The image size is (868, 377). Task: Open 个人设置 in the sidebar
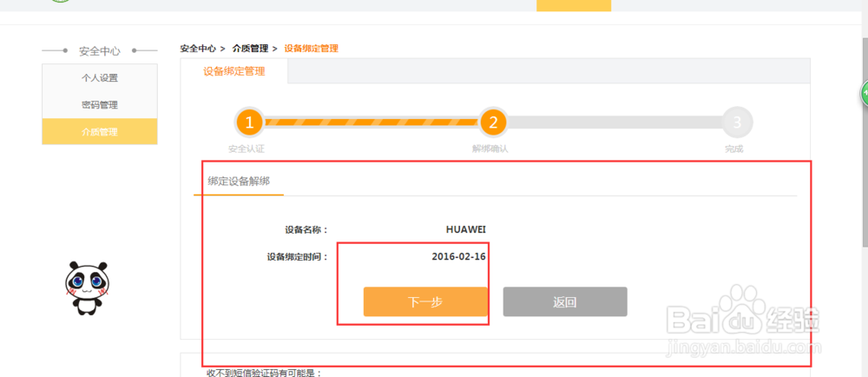pos(100,78)
